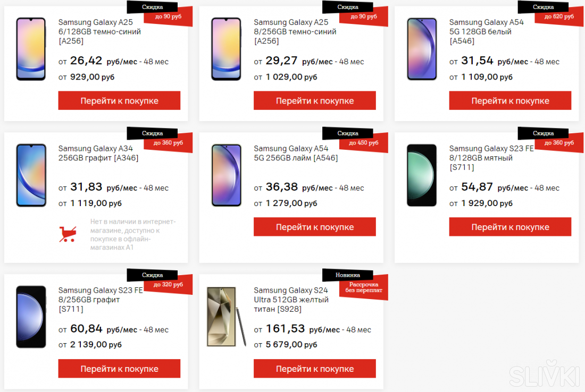Buy the Galaxy A25 6/128GB phone
Viewport: 585px width, 392px height.
click(119, 100)
